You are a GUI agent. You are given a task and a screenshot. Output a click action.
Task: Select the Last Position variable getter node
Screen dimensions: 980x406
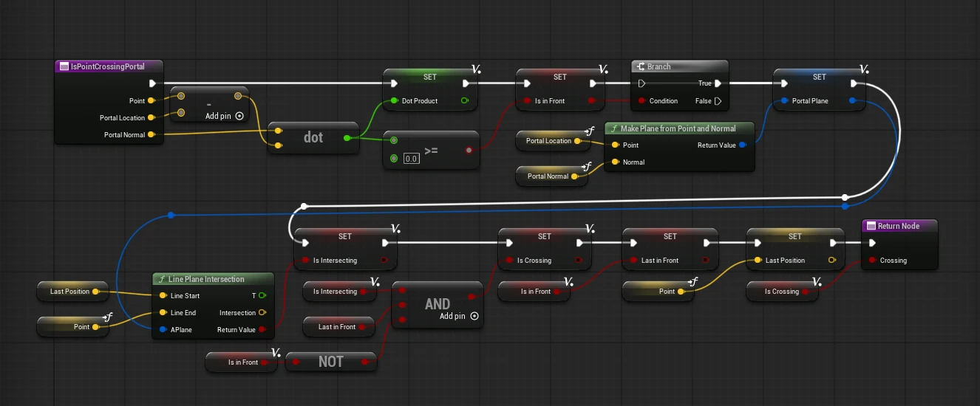point(73,292)
